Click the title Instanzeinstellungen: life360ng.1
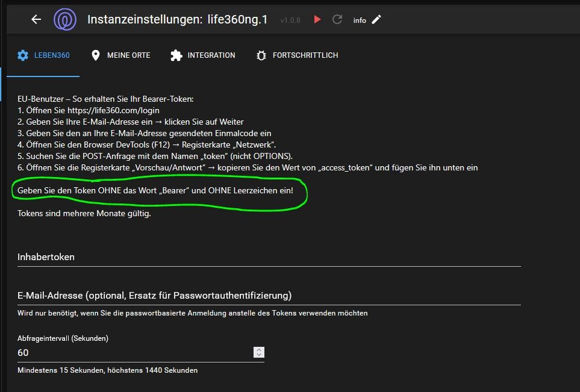 177,19
